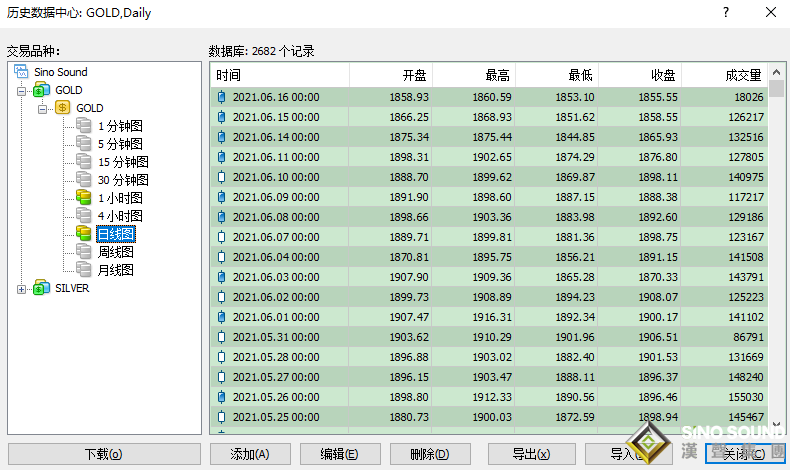This screenshot has width=790, height=470.
Task: Click candle icon of 2021.06.10 row
Action: pos(221,177)
